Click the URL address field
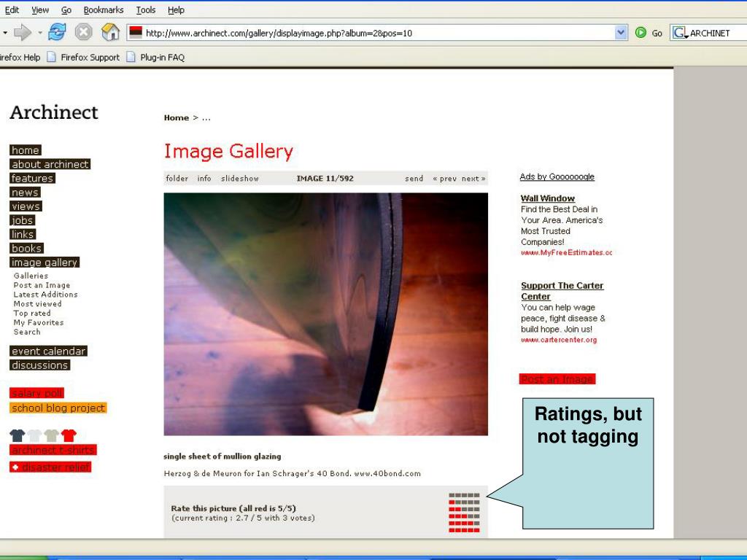 379,33
